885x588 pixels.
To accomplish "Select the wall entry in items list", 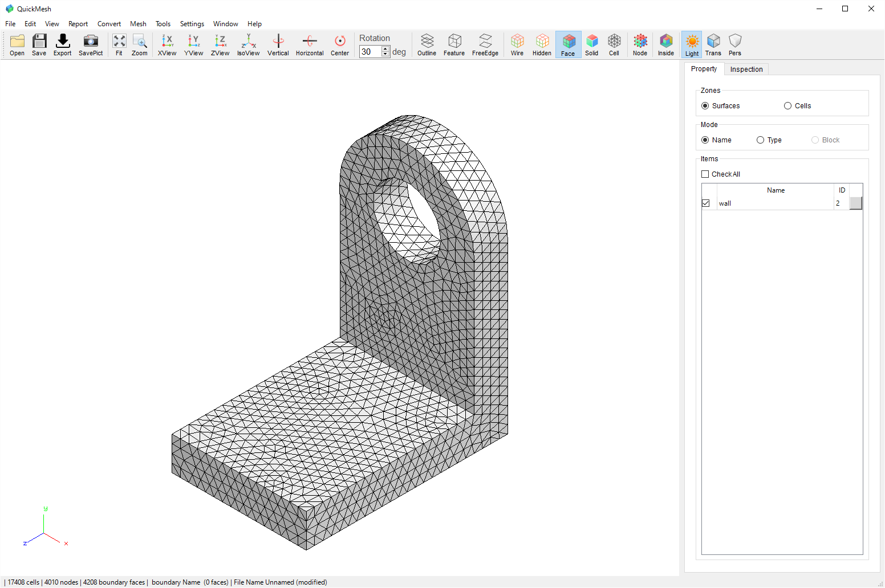I will click(x=776, y=203).
